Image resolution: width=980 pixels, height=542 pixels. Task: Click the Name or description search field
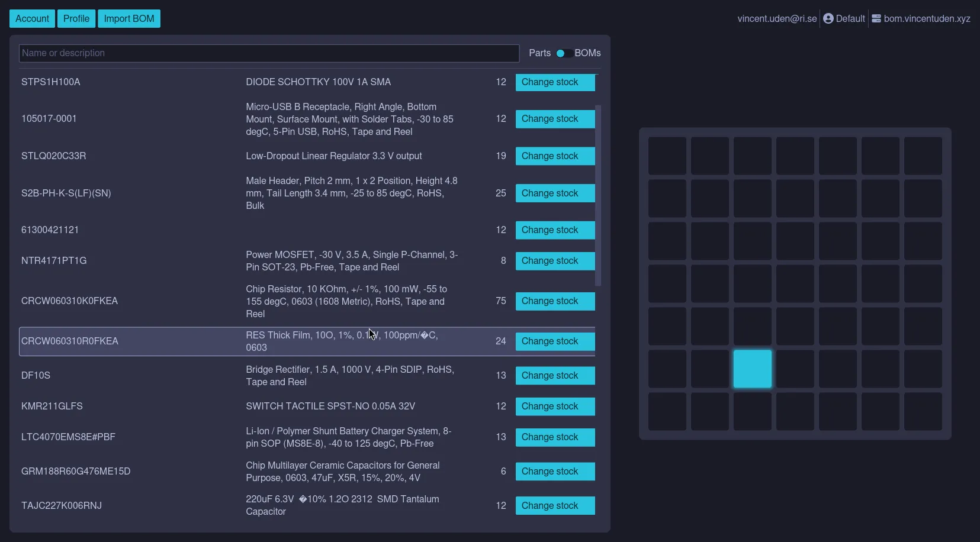tap(269, 53)
